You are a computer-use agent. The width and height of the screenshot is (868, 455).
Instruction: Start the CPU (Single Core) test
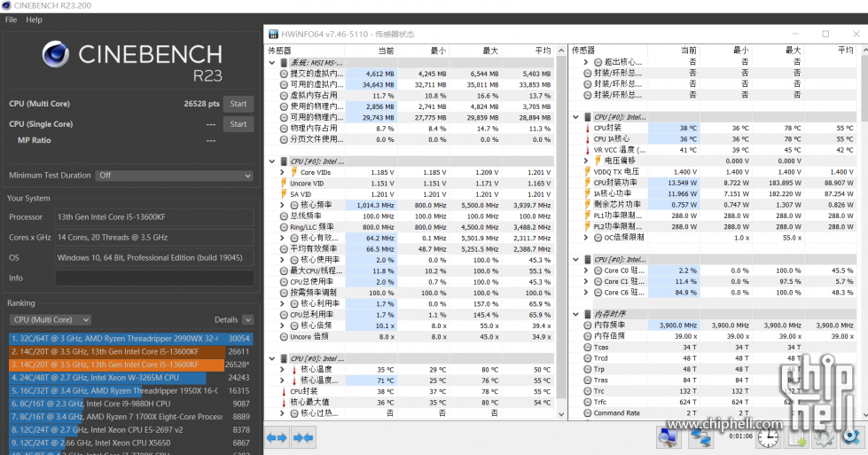pos(238,124)
